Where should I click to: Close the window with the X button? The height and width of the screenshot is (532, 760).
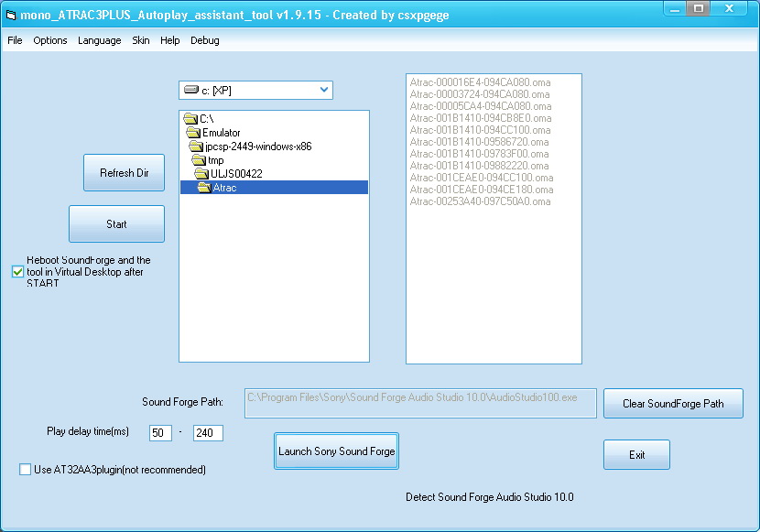click(729, 8)
